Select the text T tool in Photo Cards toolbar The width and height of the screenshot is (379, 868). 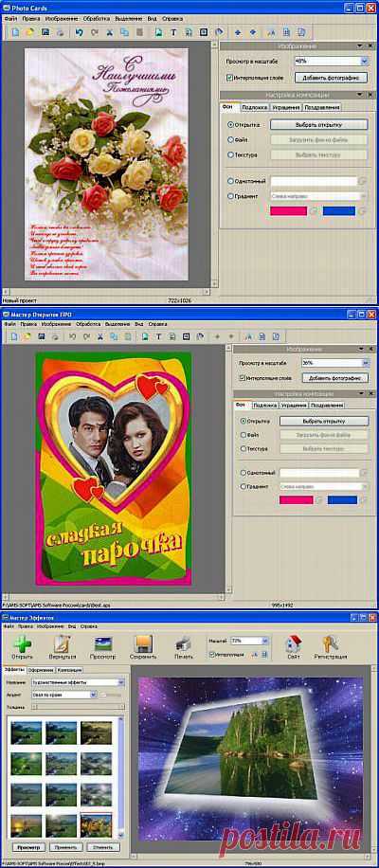173,32
